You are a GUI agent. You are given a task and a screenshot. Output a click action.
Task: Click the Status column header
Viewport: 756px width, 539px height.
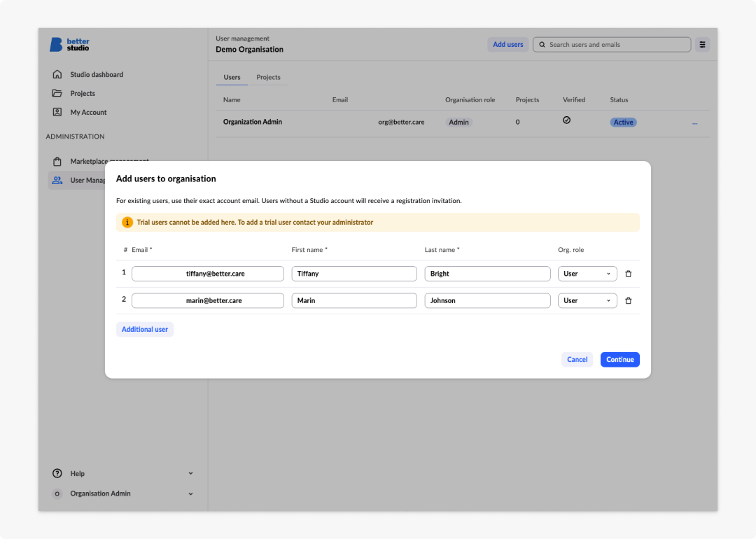pyautogui.click(x=619, y=100)
